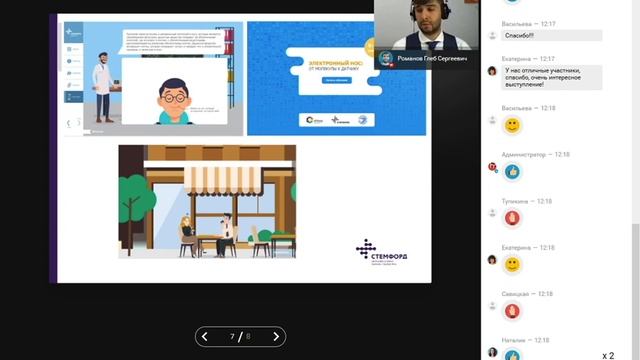Click the header "Васильева — 12:17"

click(528, 24)
